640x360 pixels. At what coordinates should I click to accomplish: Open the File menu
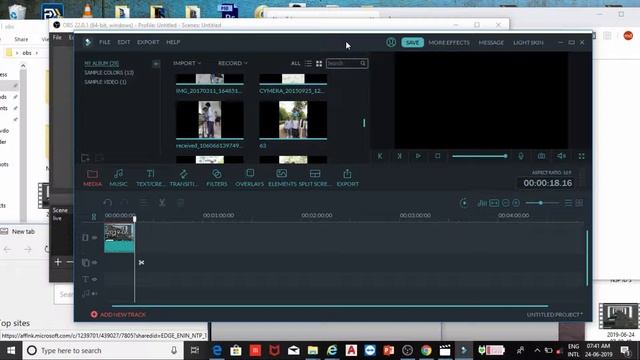(104, 42)
